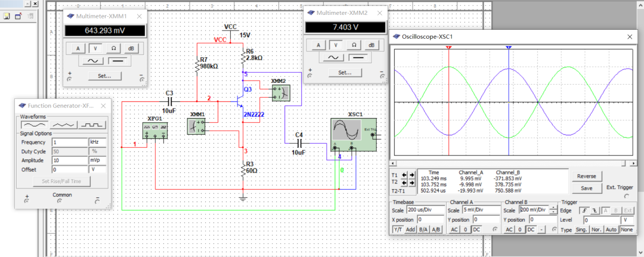Click the Reverse button on oscilloscope
This screenshot has width=644, height=257.
click(x=586, y=176)
